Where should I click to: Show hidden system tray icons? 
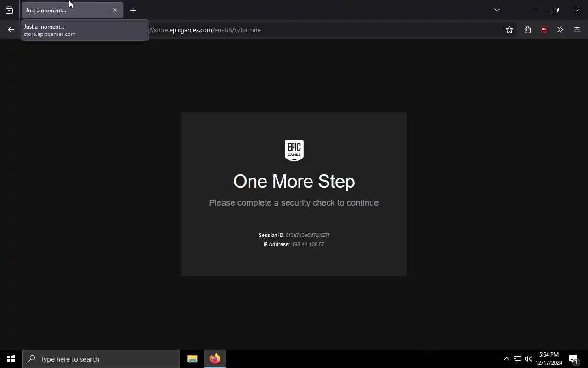point(506,359)
